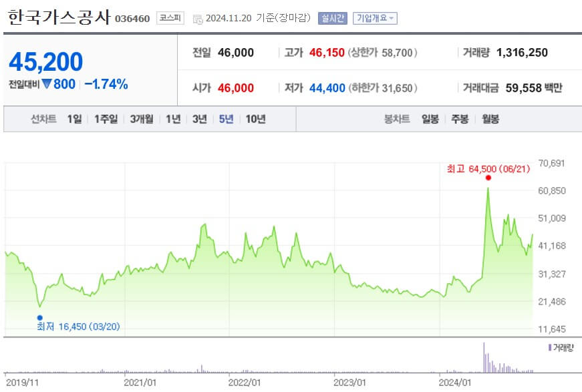
Task: Click the 31,327 price axis label
Action: [551, 274]
